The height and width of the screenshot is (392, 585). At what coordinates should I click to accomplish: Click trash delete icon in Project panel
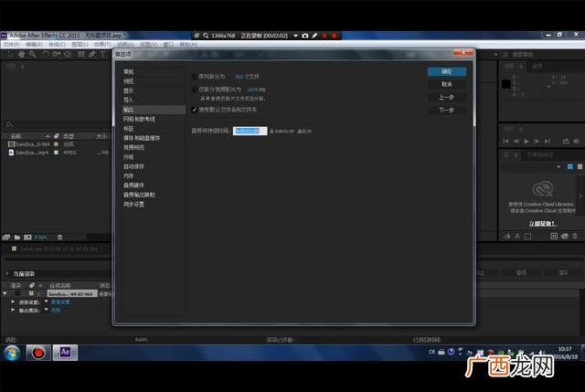click(59, 238)
